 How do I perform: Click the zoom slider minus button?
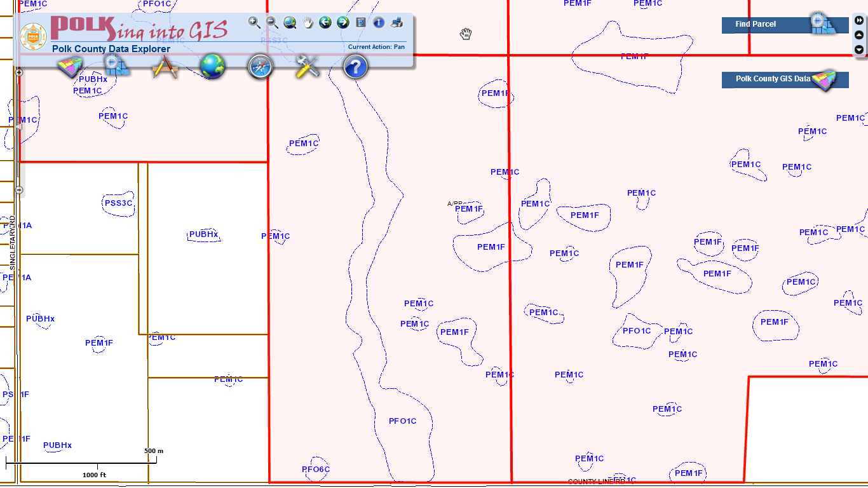19,190
